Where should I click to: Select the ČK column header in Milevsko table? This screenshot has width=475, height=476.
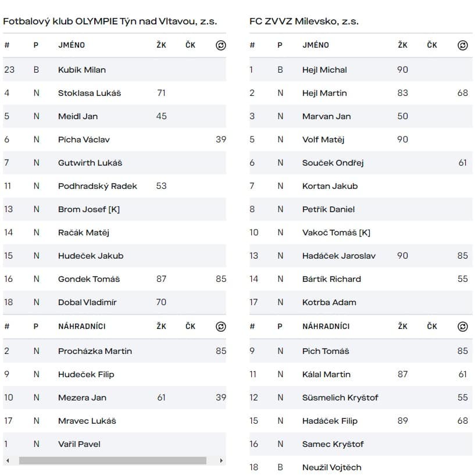click(432, 45)
